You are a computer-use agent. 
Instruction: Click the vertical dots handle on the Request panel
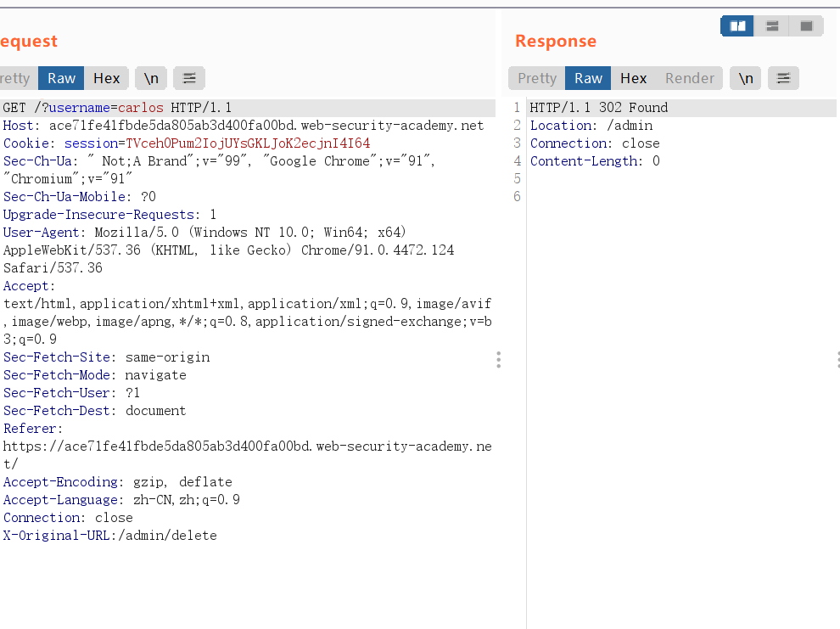pyautogui.click(x=498, y=360)
